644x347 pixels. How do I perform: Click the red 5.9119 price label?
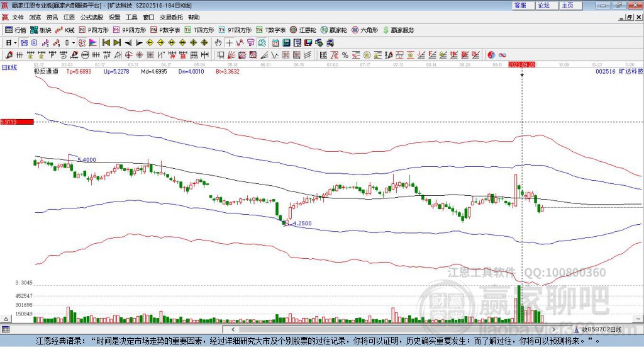tap(17, 122)
